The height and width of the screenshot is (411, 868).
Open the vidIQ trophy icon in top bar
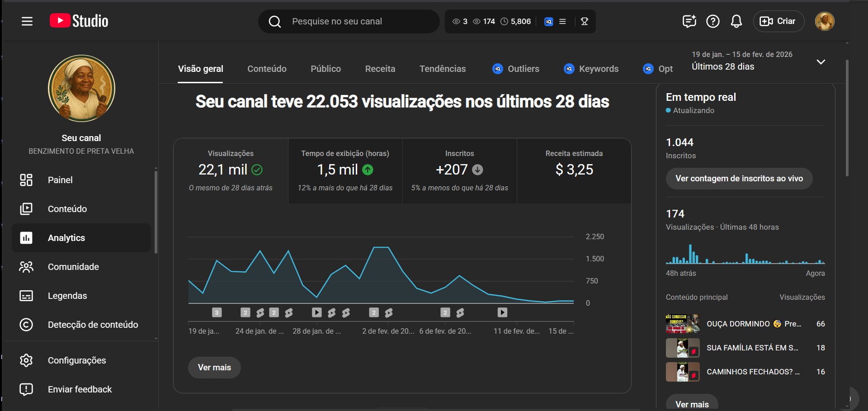(584, 21)
